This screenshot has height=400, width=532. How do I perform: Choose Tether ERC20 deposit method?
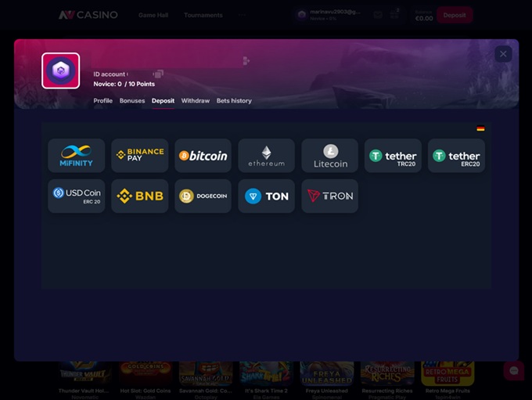[456, 156]
